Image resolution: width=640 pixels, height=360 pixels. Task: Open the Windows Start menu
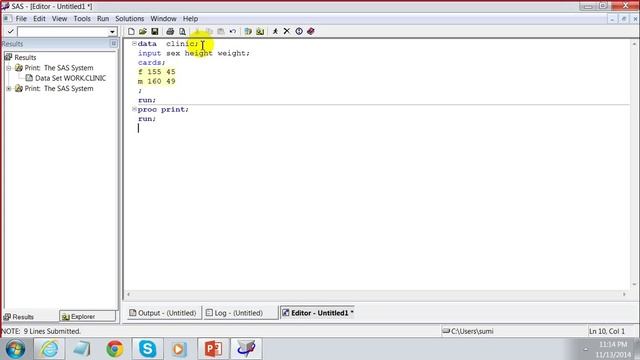16,349
